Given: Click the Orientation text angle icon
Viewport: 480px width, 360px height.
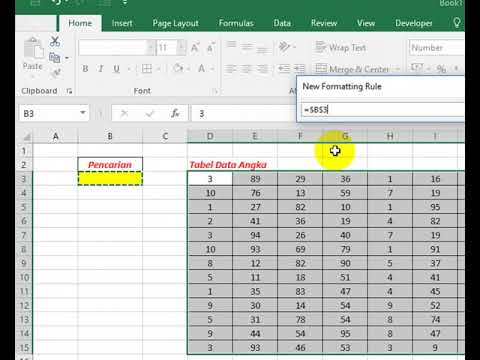Looking at the screenshot, I should tap(284, 47).
